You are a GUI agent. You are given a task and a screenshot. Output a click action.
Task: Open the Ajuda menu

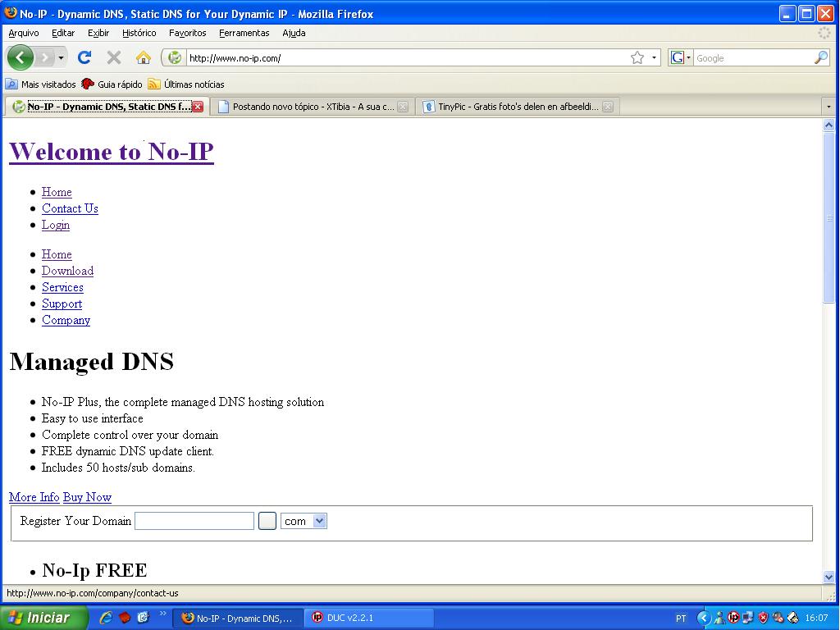(294, 33)
